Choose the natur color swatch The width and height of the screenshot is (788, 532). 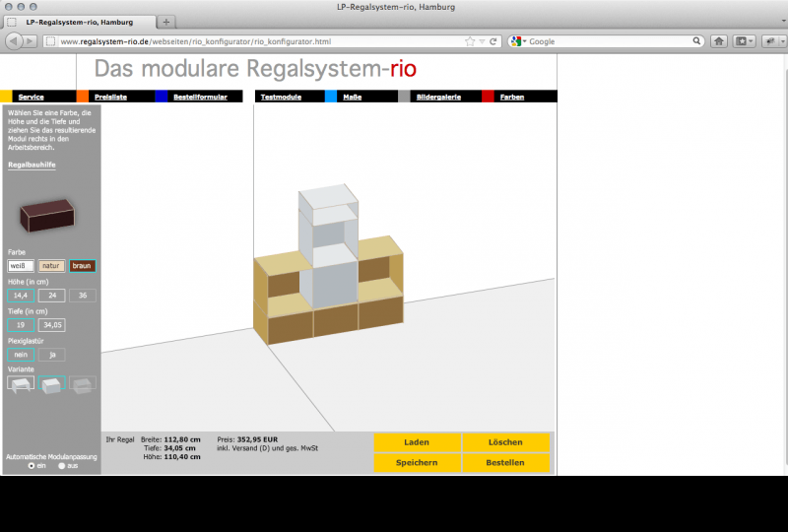[51, 265]
